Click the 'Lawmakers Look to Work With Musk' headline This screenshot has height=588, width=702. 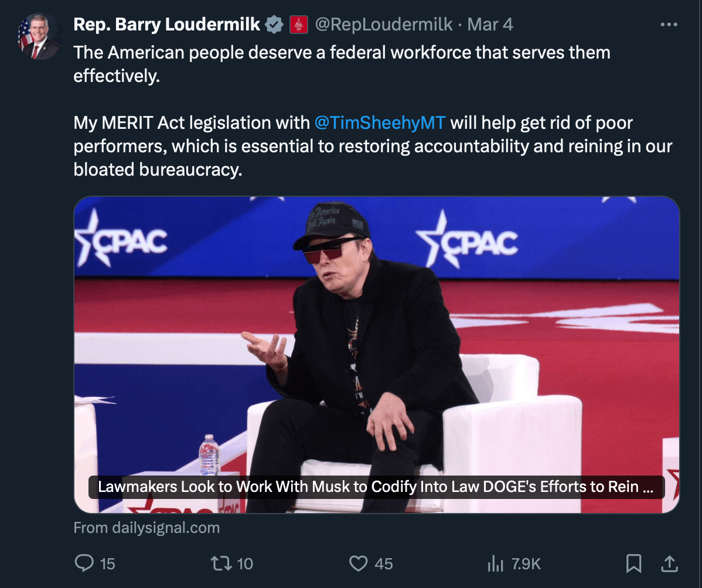pyautogui.click(x=376, y=487)
